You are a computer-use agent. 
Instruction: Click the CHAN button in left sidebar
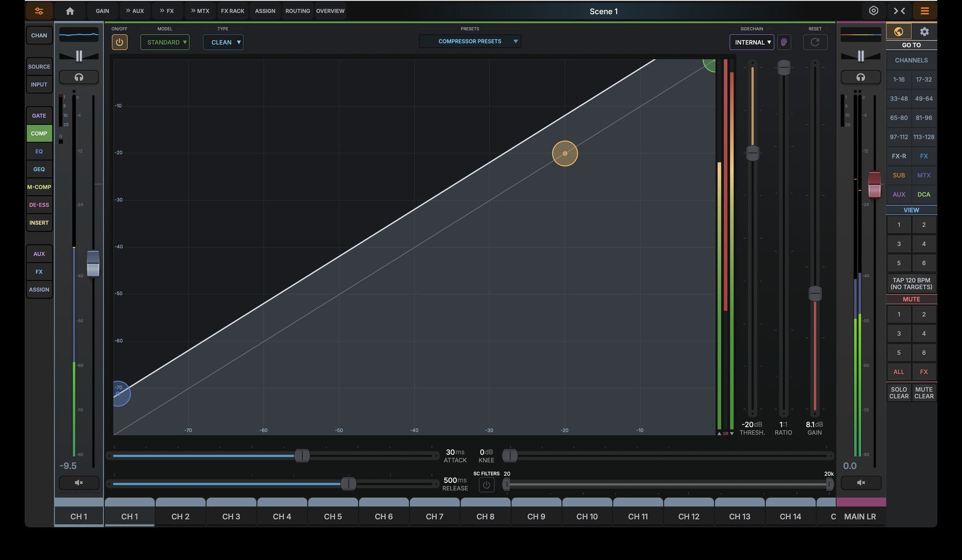[39, 35]
